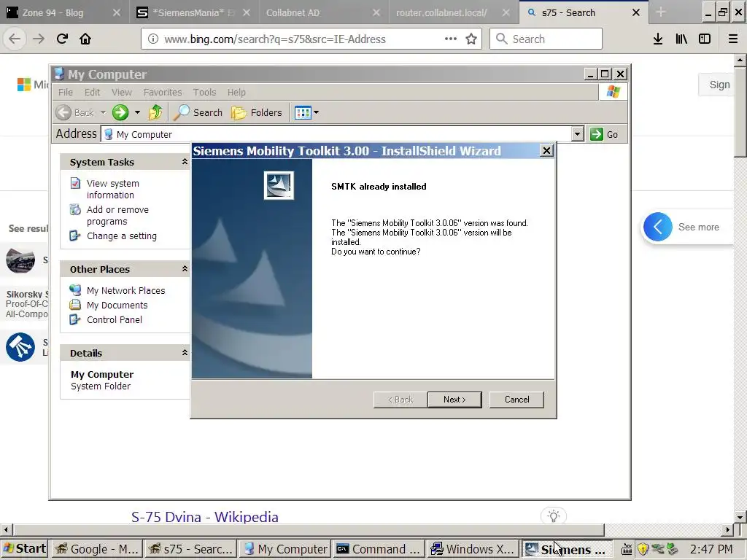Close the InstallShield Wizard dialog
This screenshot has width=747, height=560.
coord(546,151)
